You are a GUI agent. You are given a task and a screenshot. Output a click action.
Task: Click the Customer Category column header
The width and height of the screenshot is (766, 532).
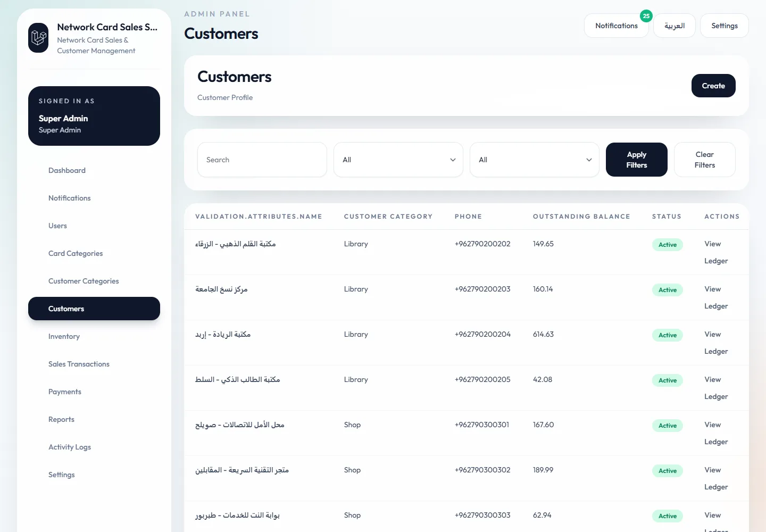388,217
